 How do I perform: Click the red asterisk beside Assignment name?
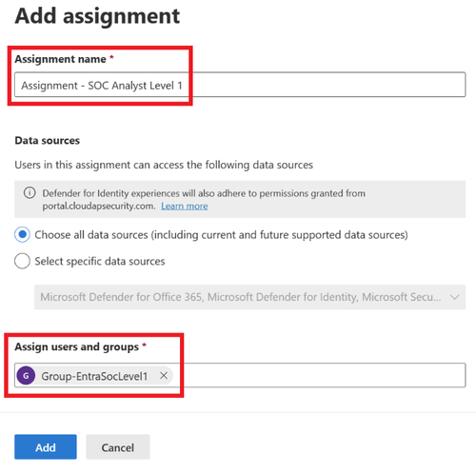tap(111, 57)
